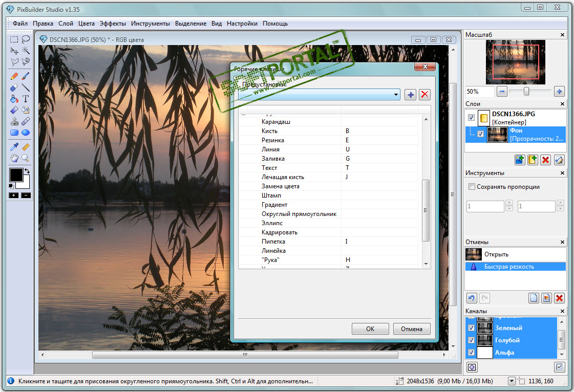Open the Эффекты menu
The height and width of the screenshot is (392, 574).
click(113, 24)
